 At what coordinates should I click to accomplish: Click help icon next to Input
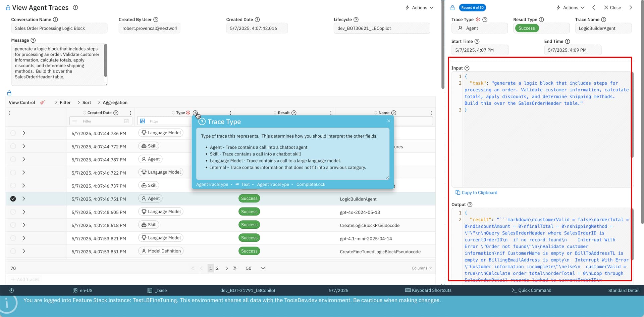(467, 68)
